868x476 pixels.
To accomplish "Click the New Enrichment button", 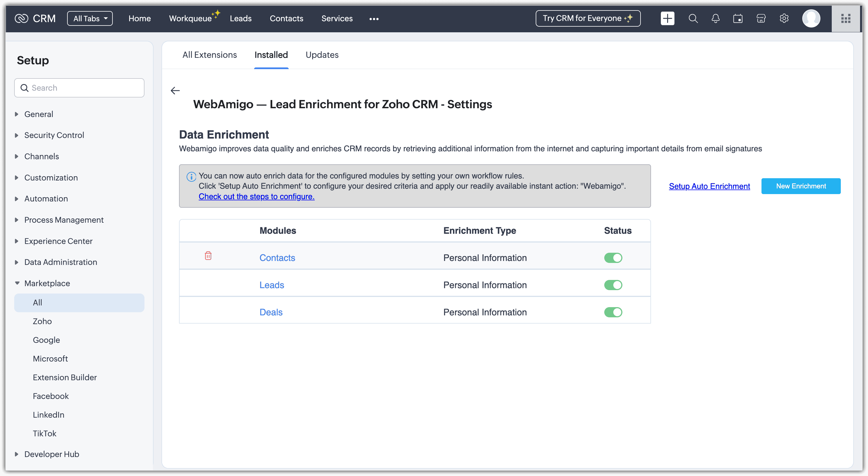I will [801, 186].
